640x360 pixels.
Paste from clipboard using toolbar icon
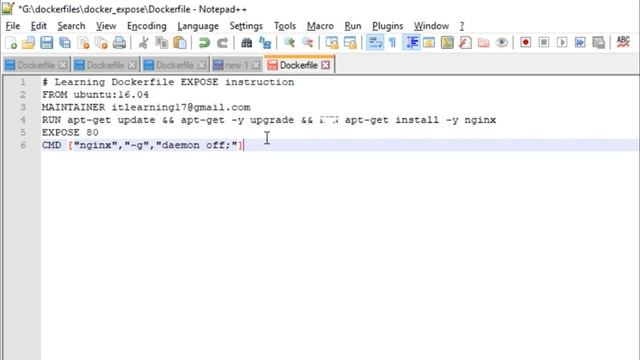point(180,42)
